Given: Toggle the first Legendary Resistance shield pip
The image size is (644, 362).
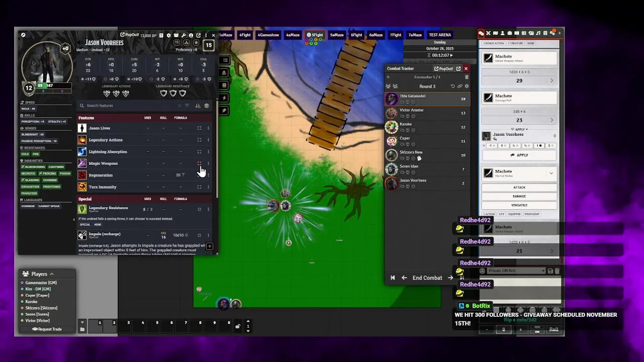Looking at the screenshot, I should tap(164, 94).
